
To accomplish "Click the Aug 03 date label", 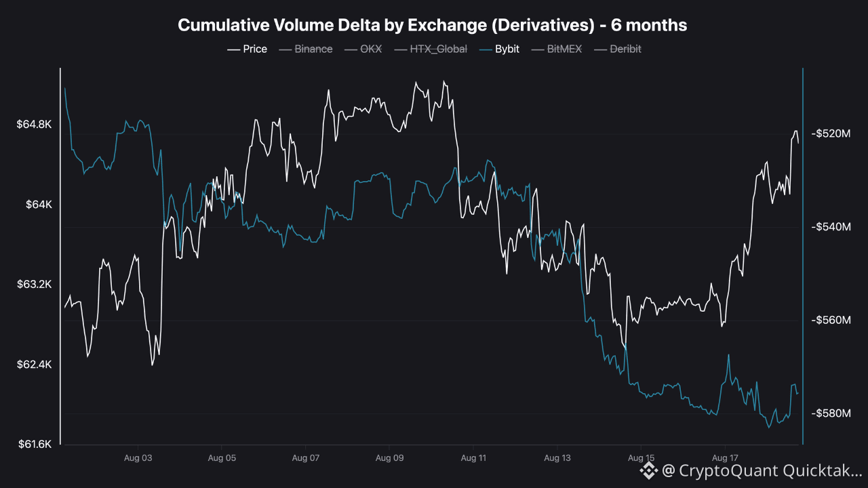I will (138, 458).
